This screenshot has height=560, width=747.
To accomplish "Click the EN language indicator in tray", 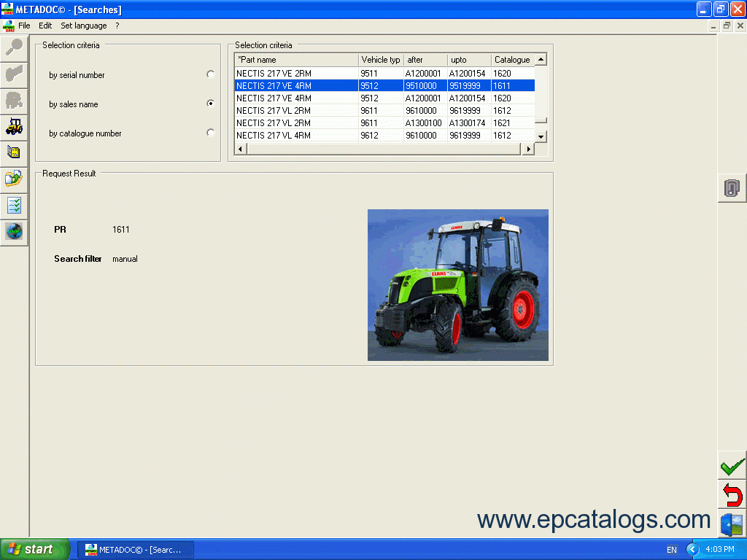I will point(672,550).
